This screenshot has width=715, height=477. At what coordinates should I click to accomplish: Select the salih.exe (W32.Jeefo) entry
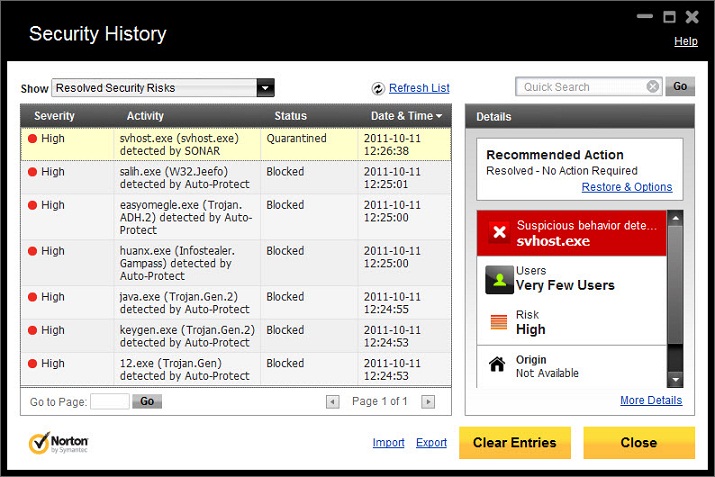(x=236, y=178)
